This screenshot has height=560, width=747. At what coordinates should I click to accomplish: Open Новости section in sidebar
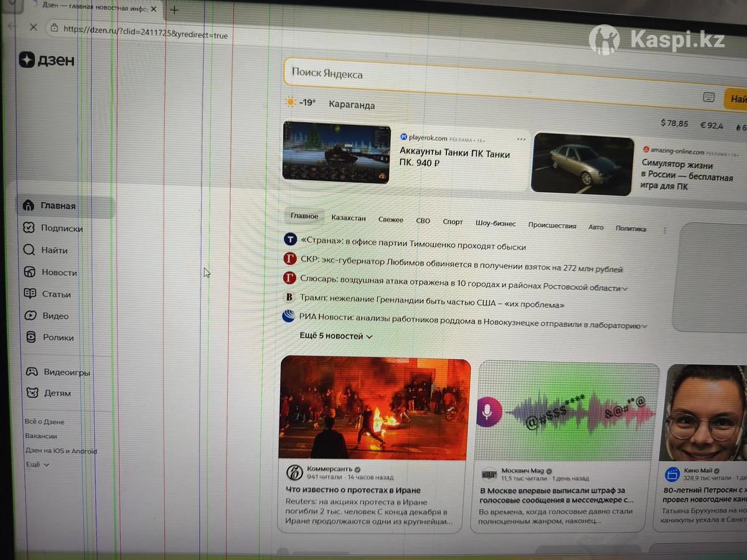(59, 273)
